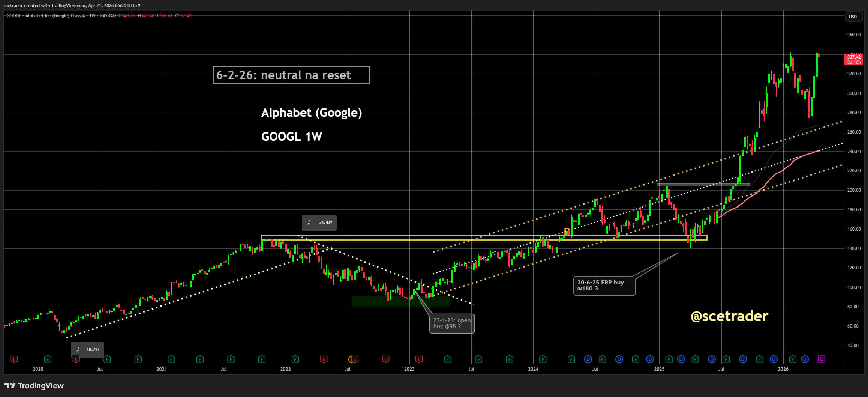Click the 40.00 price axis label
Image resolution: width=868 pixels, height=397 pixels.
point(853,346)
